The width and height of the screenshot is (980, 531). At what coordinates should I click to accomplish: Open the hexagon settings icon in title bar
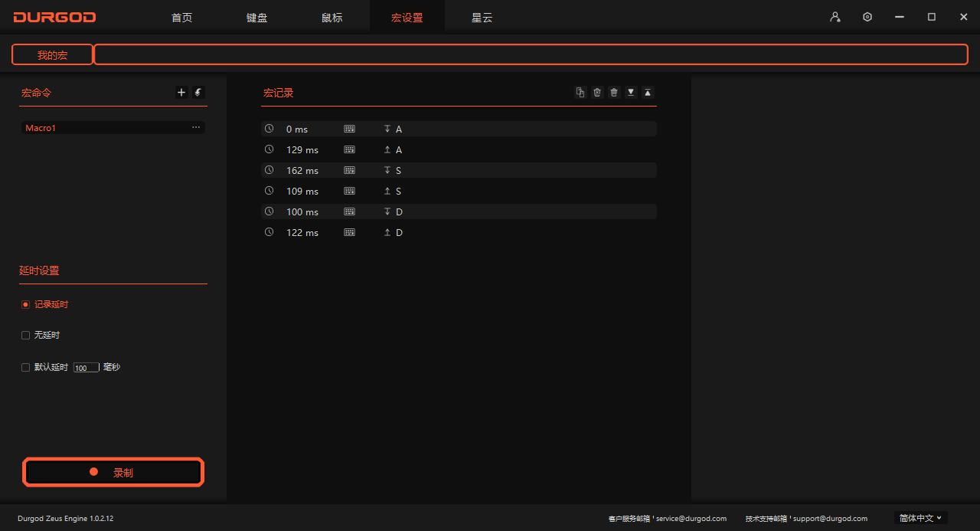tap(867, 17)
